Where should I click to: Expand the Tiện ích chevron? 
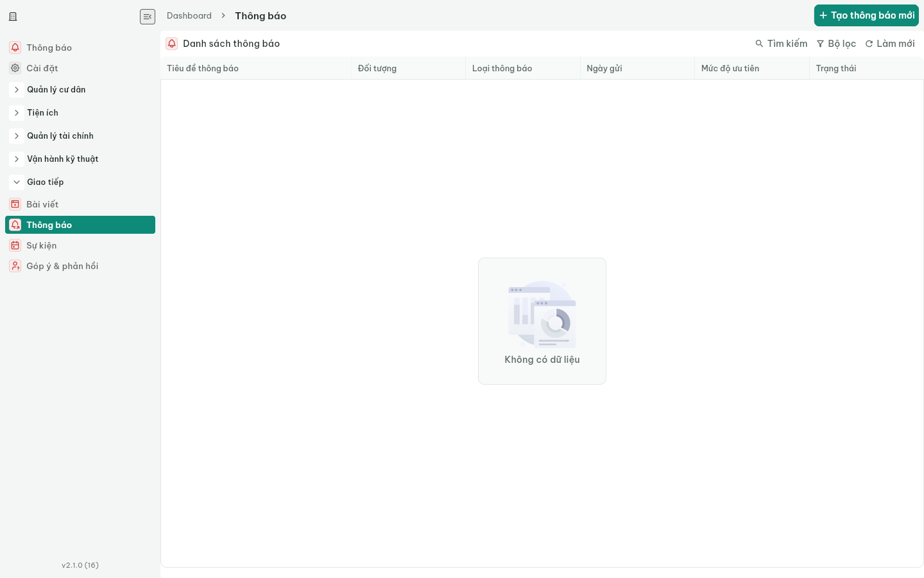17,113
